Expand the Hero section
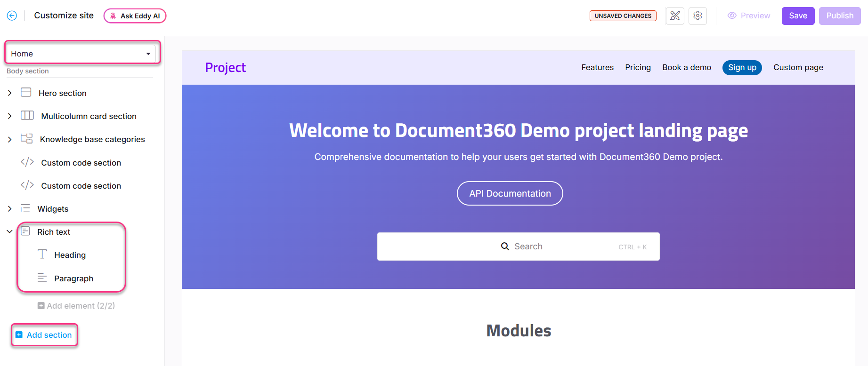 [x=9, y=93]
